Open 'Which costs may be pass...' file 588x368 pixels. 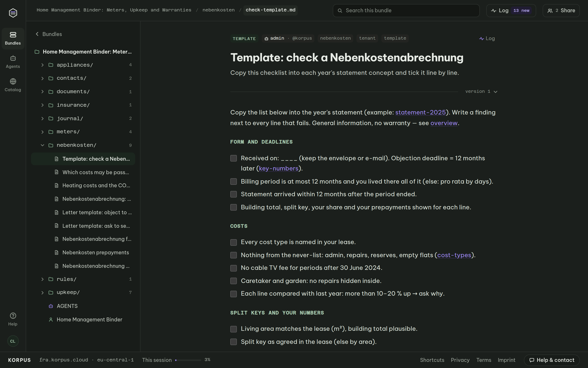83,172
